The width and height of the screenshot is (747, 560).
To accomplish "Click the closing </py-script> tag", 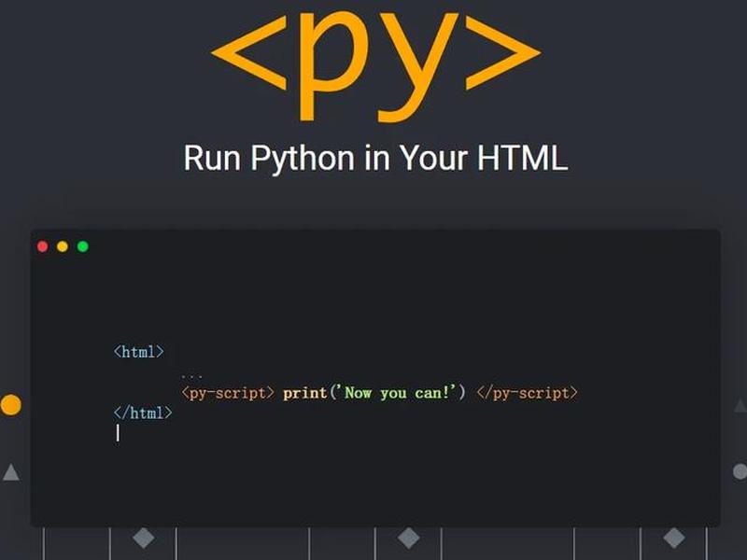I will 527,393.
